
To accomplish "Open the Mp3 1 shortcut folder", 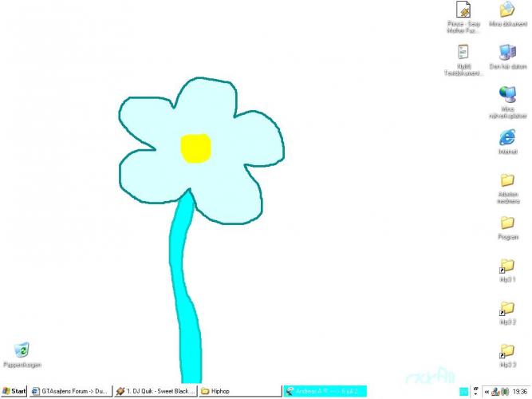I will pos(507,266).
